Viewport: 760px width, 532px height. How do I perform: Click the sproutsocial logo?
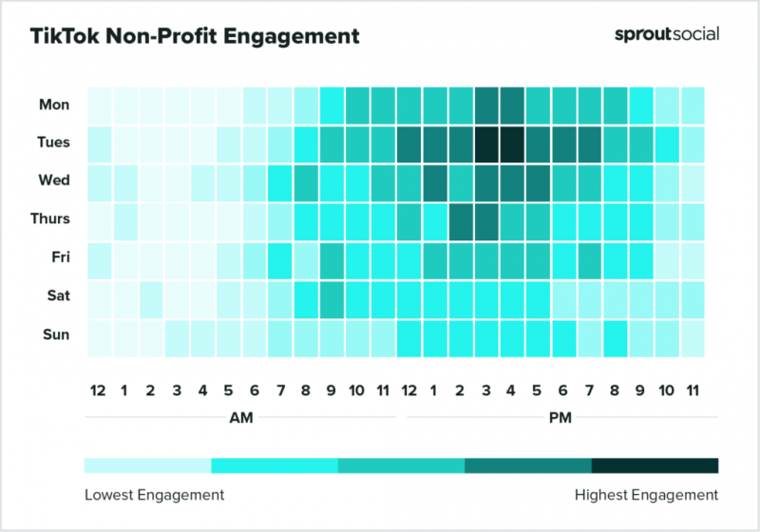pos(667,34)
